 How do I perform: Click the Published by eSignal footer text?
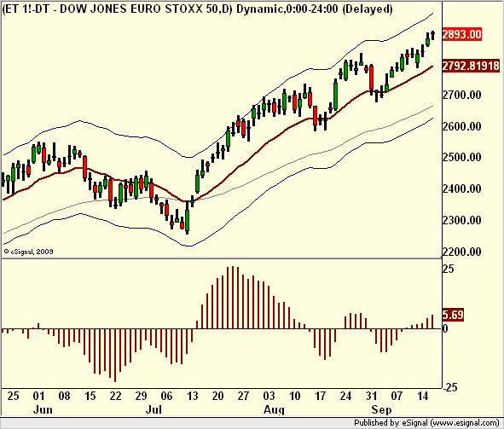[427, 422]
